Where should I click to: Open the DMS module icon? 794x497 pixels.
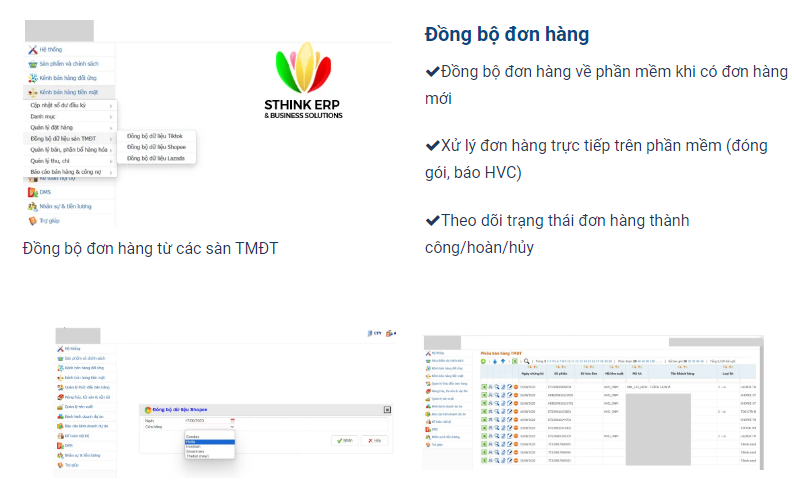click(x=33, y=192)
